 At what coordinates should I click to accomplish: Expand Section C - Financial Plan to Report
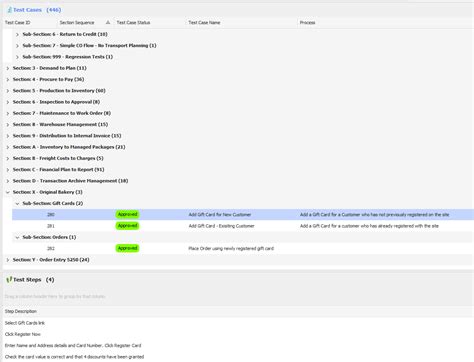click(x=8, y=170)
